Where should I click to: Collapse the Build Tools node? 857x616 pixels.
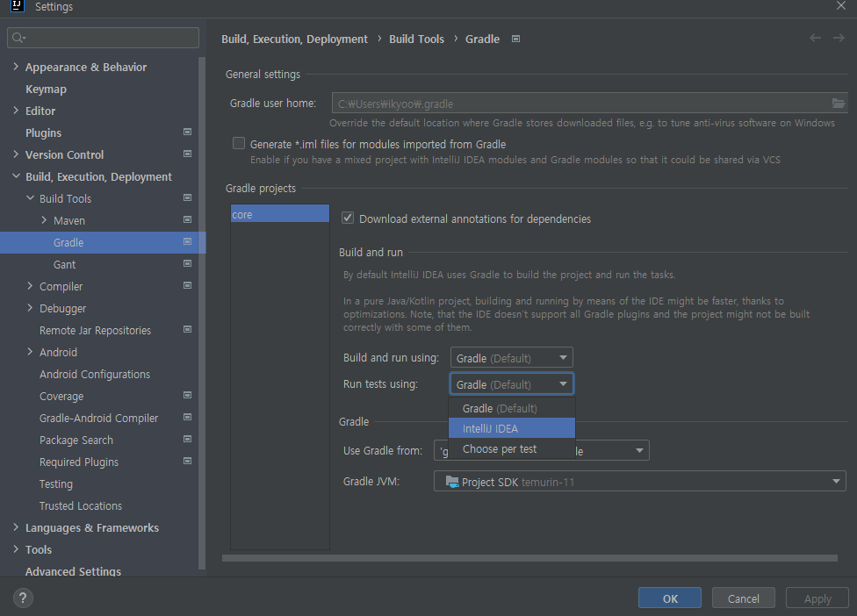point(30,198)
